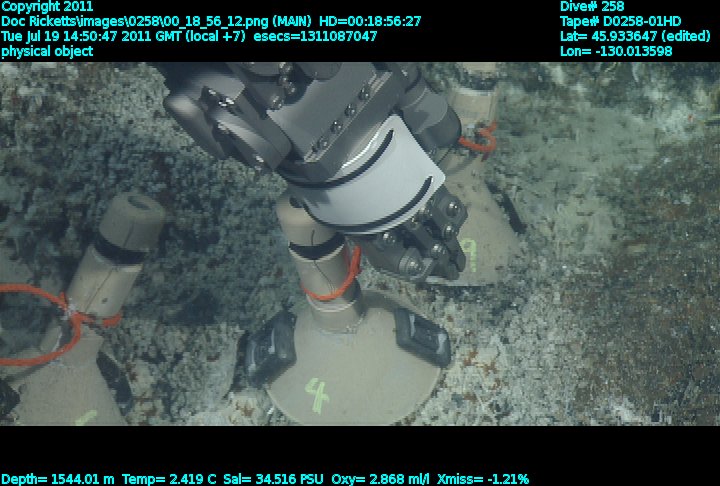Select the 'Xmiss= -1.21%' readout
The image size is (720, 486).
tap(483, 479)
